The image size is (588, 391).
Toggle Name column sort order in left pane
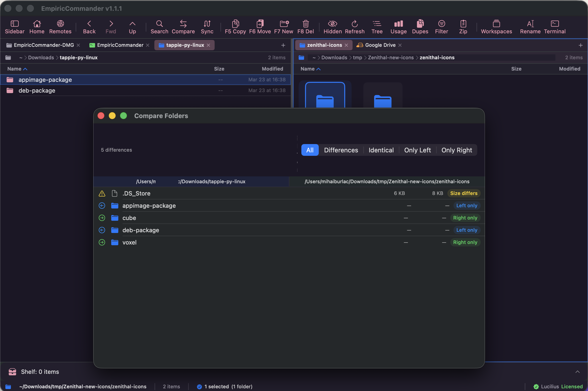click(17, 69)
